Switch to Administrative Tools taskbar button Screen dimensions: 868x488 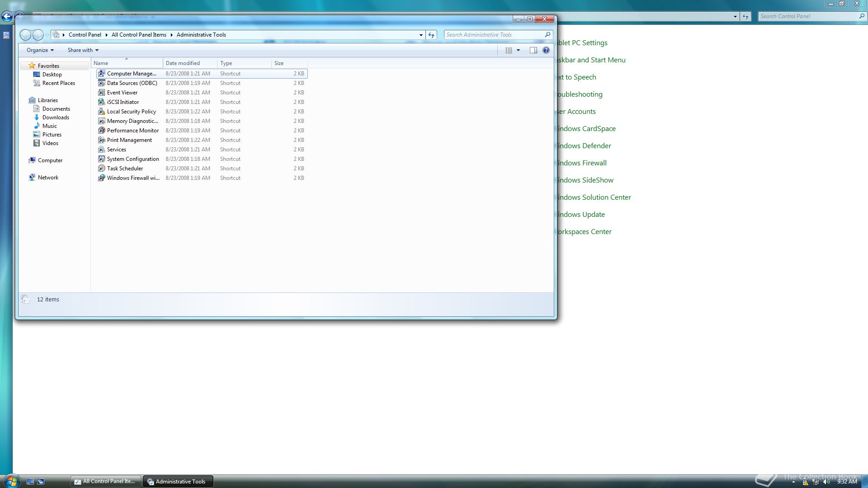(178, 481)
